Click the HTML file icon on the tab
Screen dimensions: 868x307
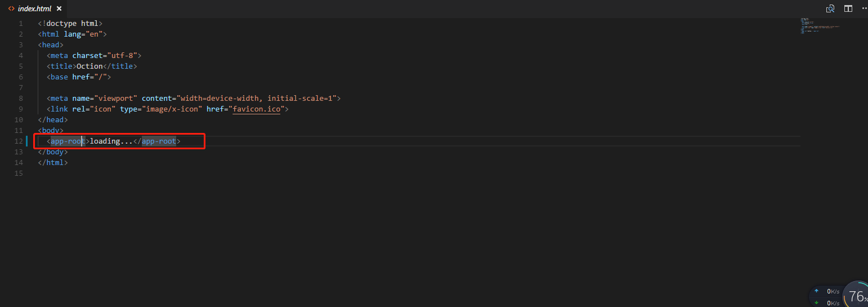11,8
